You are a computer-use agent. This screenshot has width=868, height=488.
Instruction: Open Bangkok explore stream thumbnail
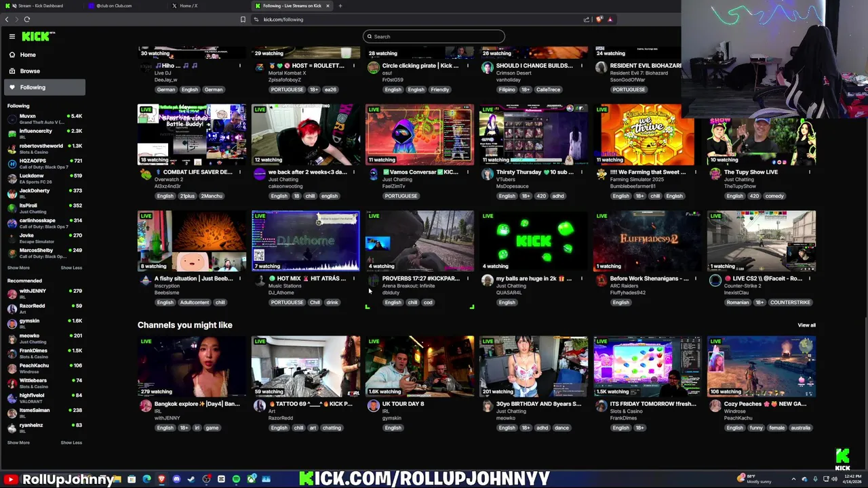point(192,367)
